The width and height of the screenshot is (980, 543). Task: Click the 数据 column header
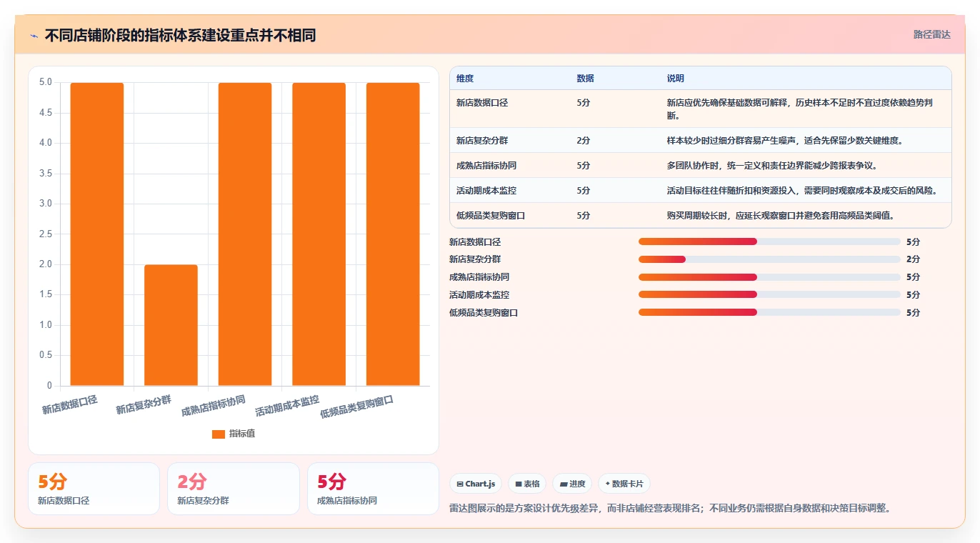[585, 78]
